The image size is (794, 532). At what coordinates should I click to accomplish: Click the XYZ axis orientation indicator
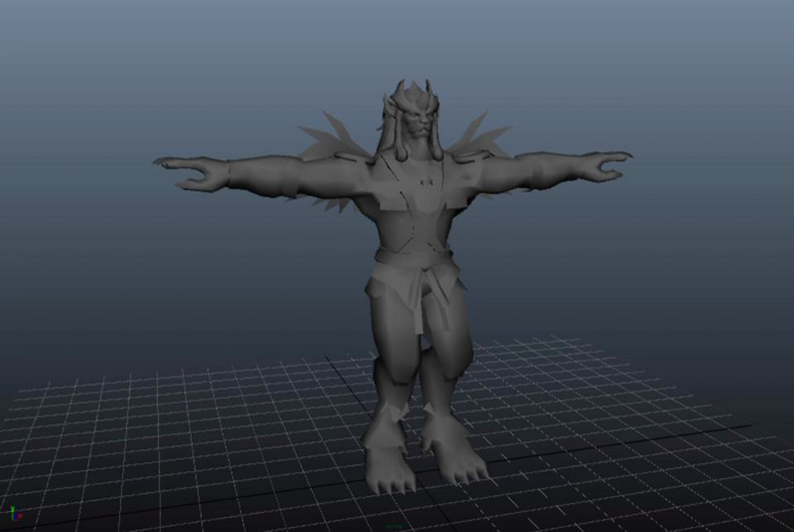(16, 513)
